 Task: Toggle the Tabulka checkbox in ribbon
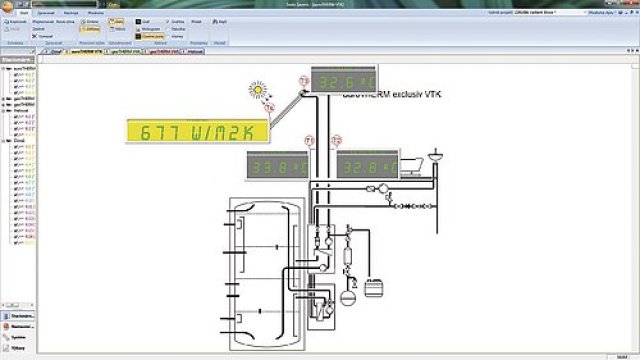(x=168, y=29)
